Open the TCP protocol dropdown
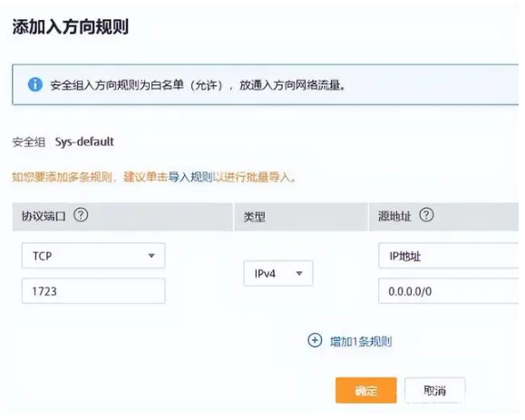 [93, 256]
